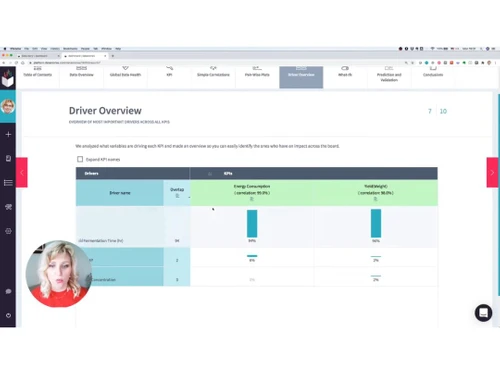Click the Driver name column header

[x=120, y=193]
